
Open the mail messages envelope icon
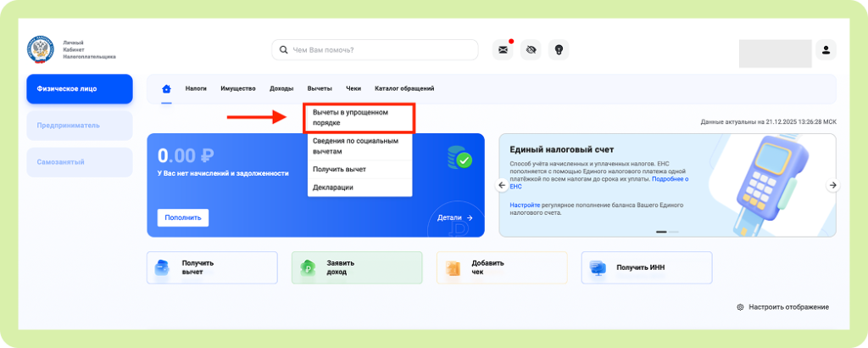(x=503, y=50)
